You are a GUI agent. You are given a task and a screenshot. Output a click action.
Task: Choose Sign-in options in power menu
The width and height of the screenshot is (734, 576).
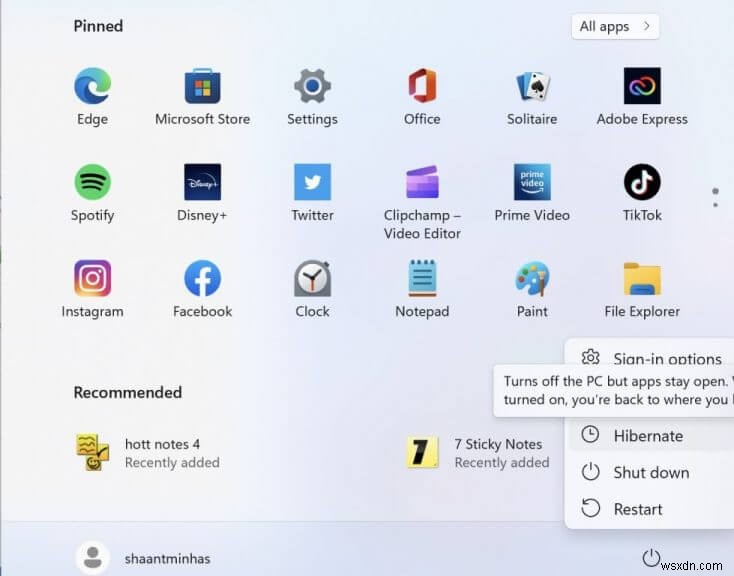tap(652, 358)
